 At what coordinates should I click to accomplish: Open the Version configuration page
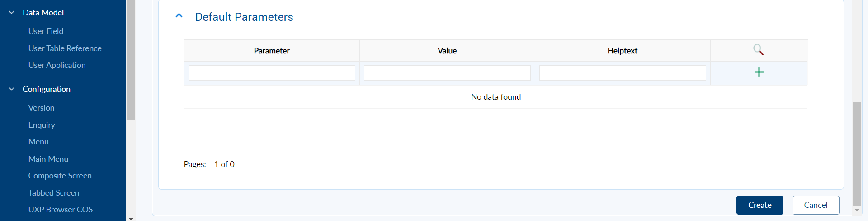click(x=41, y=108)
